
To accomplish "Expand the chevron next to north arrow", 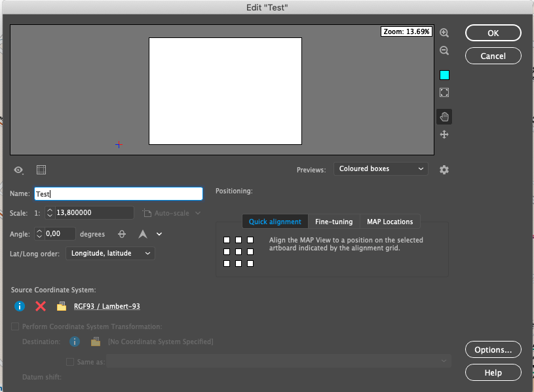I will coord(159,234).
